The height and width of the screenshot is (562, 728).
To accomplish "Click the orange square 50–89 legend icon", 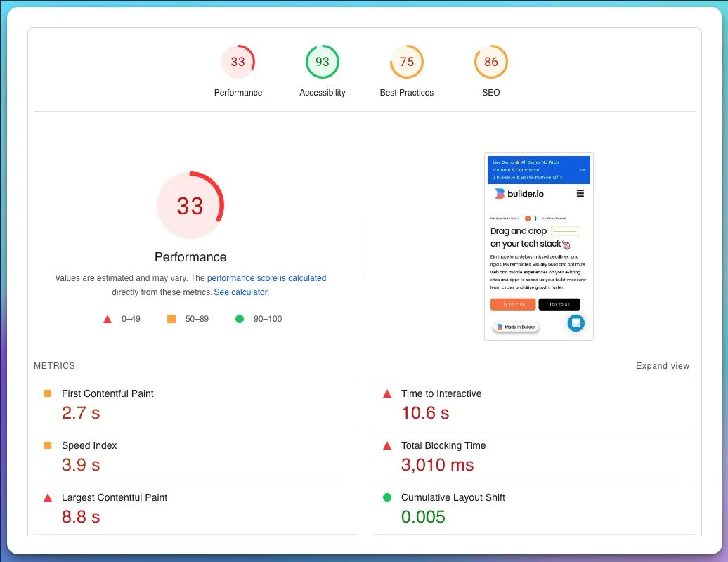I will (171, 319).
